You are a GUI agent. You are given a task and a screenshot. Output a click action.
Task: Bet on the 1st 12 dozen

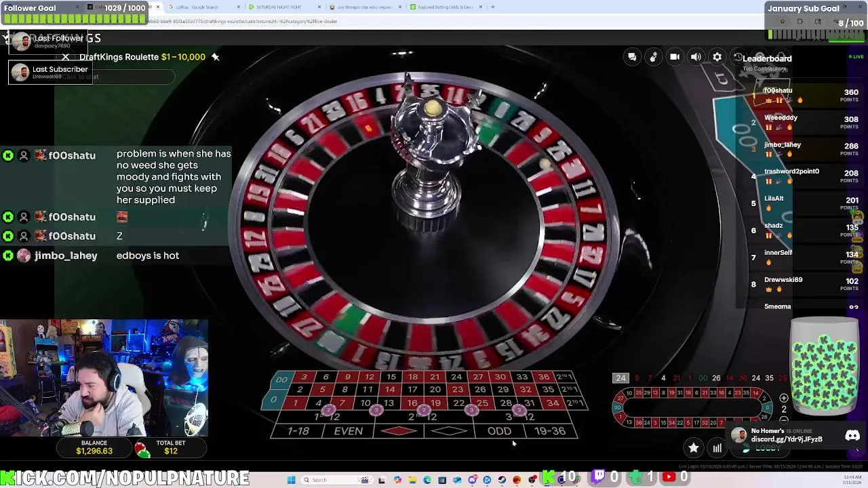327,416
